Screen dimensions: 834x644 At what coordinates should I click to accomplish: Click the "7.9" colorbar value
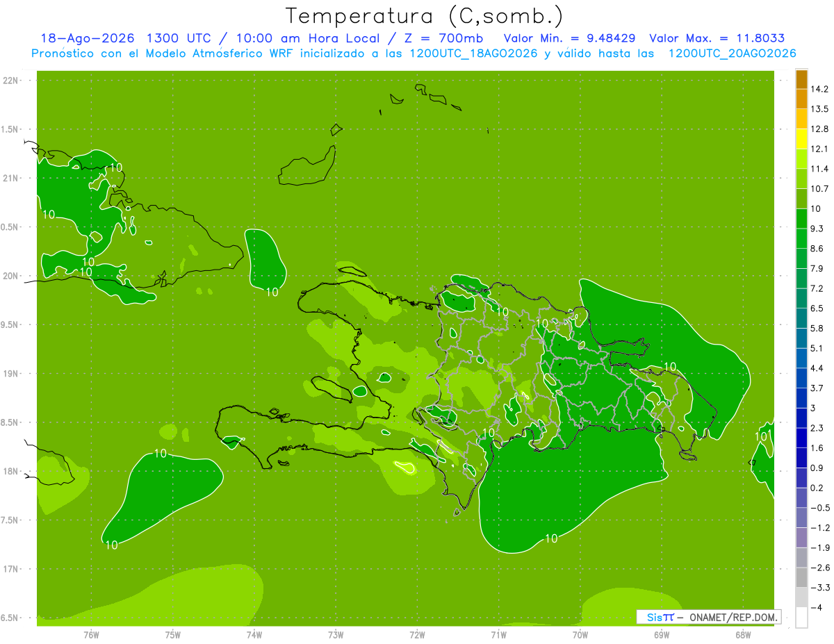[817, 268]
